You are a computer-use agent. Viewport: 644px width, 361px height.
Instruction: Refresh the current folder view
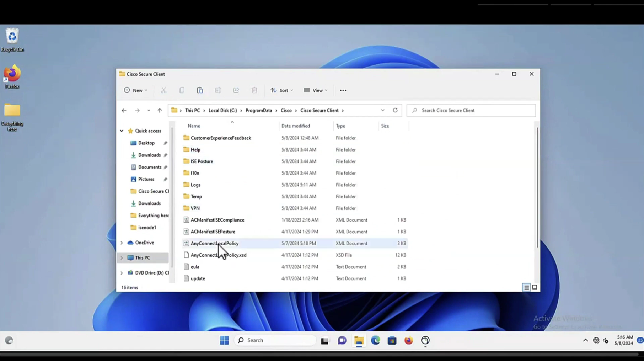pyautogui.click(x=395, y=110)
